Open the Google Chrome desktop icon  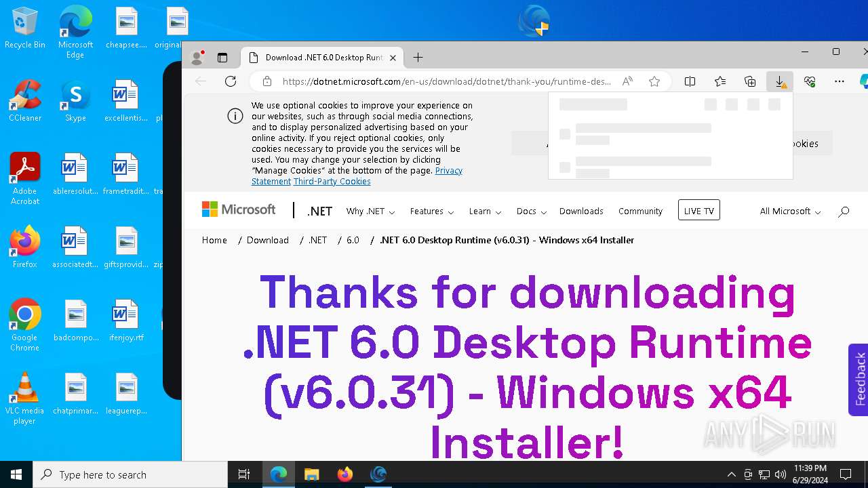(x=25, y=325)
